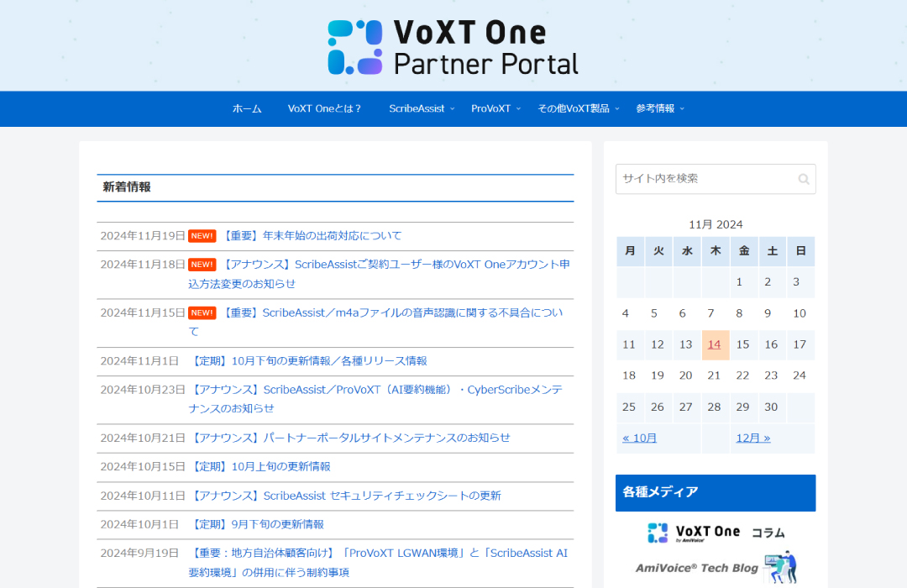Open the VoXT Oneとは？ page
The width and height of the screenshot is (907, 588).
[x=324, y=109]
